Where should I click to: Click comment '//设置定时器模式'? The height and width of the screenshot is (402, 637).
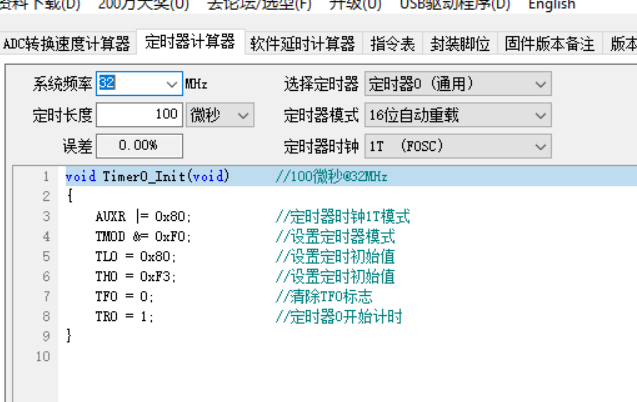(336, 236)
